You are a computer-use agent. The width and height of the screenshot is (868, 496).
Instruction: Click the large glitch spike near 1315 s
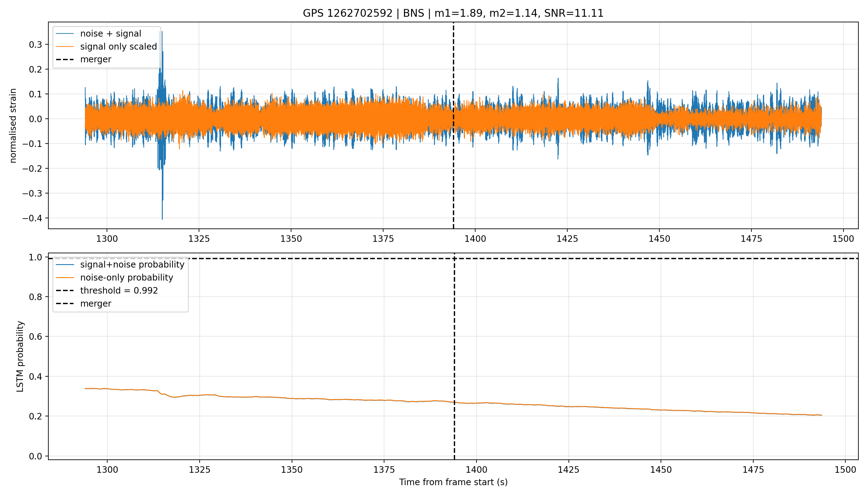(162, 126)
